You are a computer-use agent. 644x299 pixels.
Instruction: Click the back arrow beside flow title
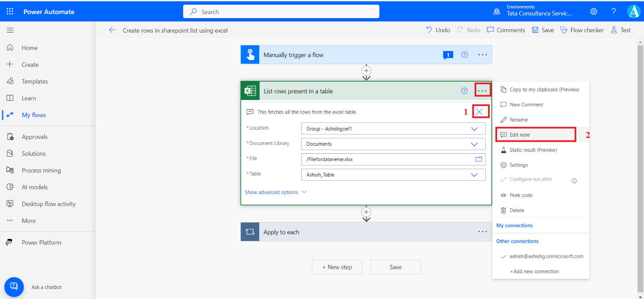[x=112, y=30]
